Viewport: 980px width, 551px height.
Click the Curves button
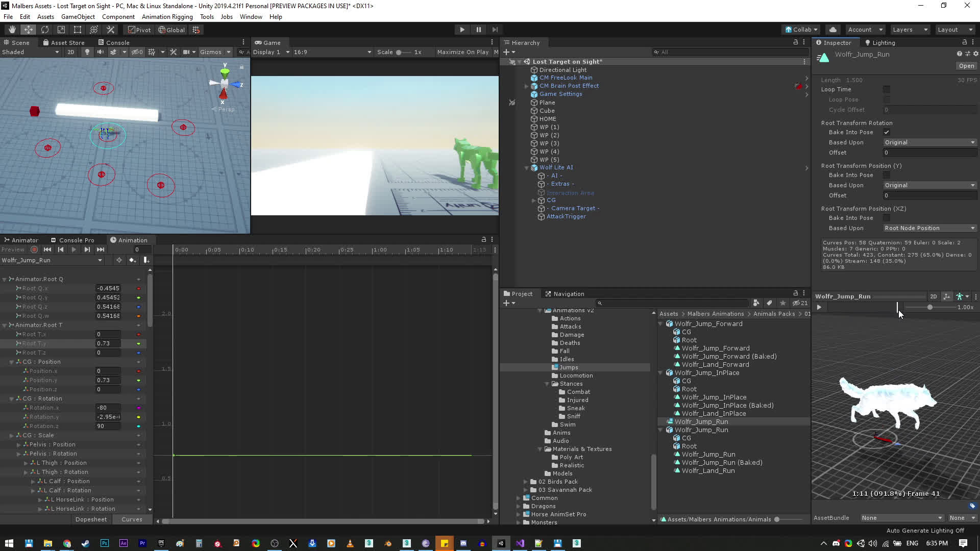coord(132,519)
